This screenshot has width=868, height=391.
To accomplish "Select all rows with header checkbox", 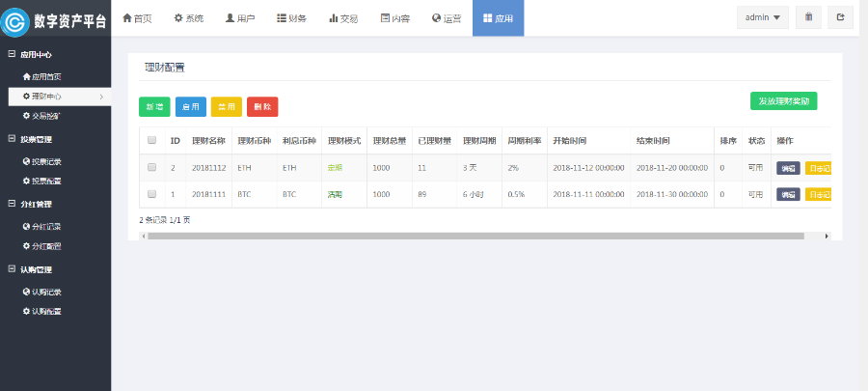I will coord(151,140).
